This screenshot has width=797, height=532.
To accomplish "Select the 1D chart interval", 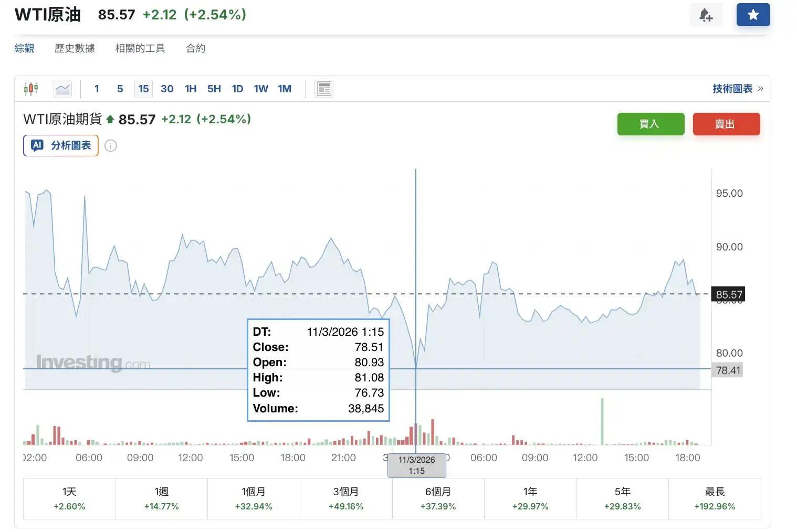I will tap(237, 89).
